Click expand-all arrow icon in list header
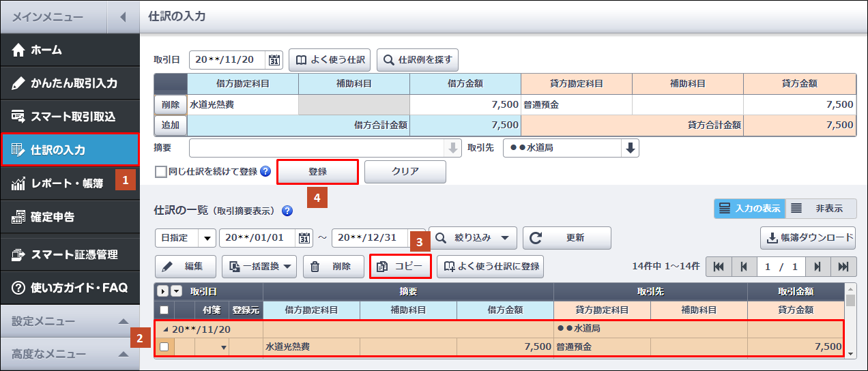This screenshot has height=371, width=868. click(164, 291)
